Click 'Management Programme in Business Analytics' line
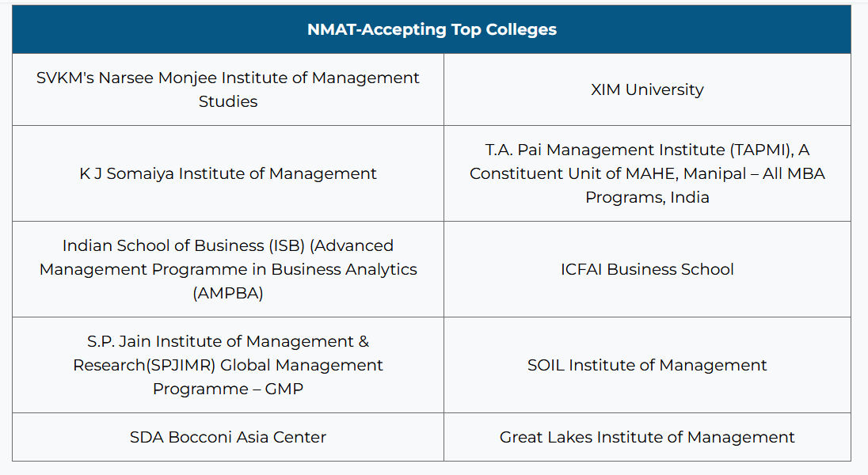 pos(228,269)
